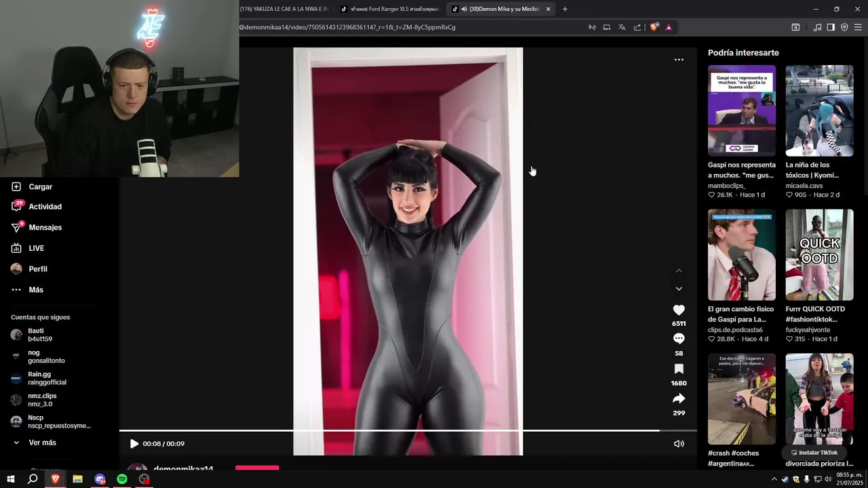Open the Gaspi nos representa video thumbnail
Image resolution: width=868 pixels, height=488 pixels.
742,110
